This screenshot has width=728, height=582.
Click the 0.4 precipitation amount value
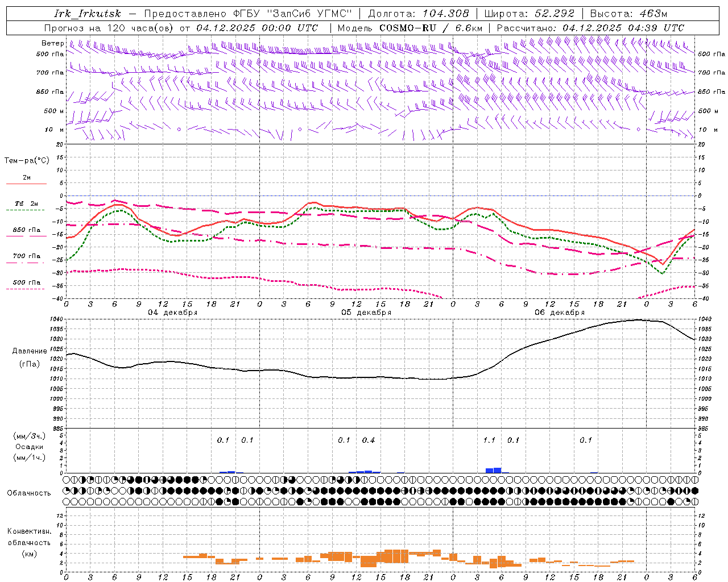[x=369, y=440]
